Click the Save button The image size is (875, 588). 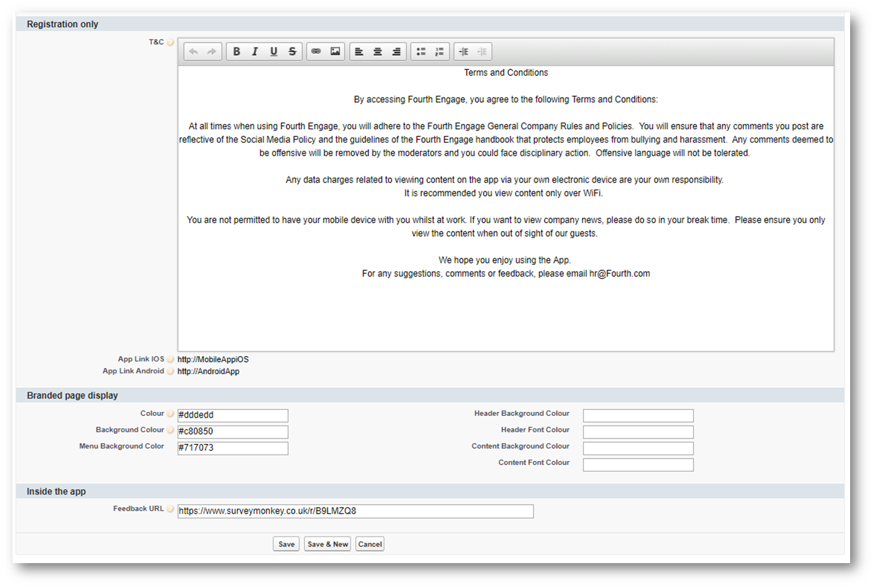(286, 544)
